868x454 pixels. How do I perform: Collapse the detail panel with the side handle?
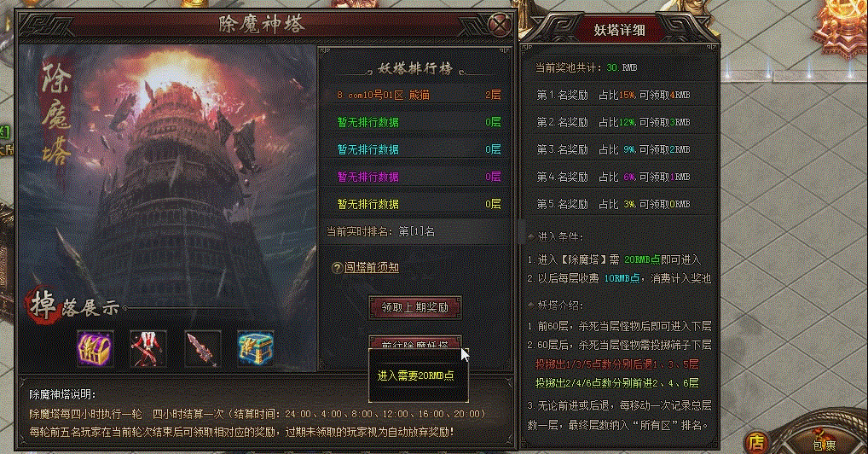pyautogui.click(x=522, y=230)
